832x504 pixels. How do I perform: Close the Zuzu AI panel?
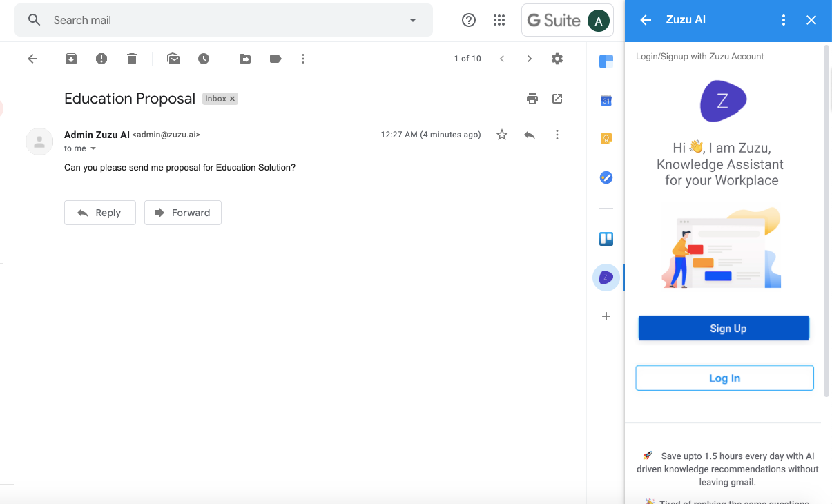pos(811,20)
